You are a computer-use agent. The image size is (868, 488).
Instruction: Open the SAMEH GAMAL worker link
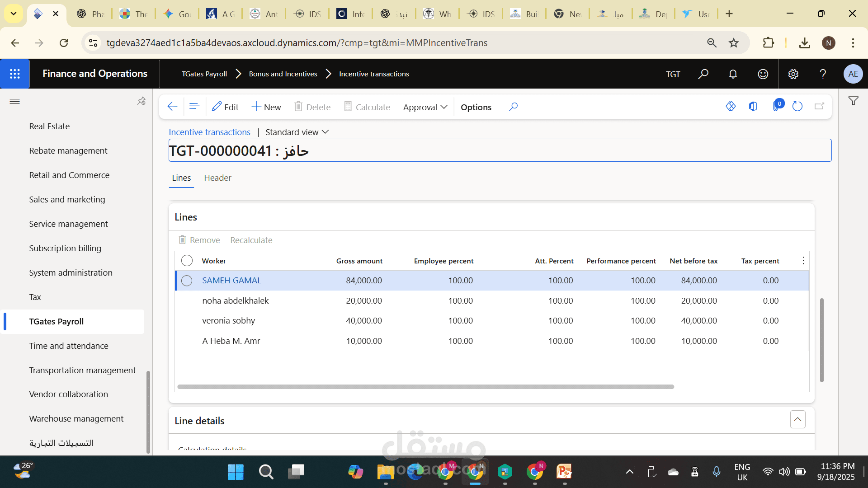click(231, 281)
